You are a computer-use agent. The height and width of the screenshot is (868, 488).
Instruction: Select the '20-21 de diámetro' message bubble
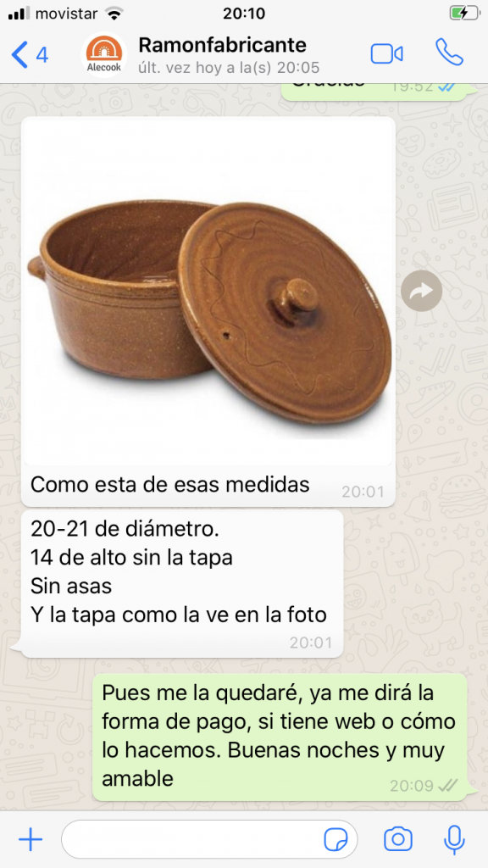182,583
